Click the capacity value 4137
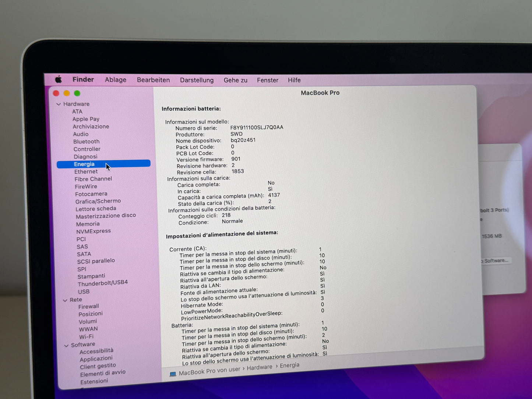The image size is (532, 399). click(274, 195)
